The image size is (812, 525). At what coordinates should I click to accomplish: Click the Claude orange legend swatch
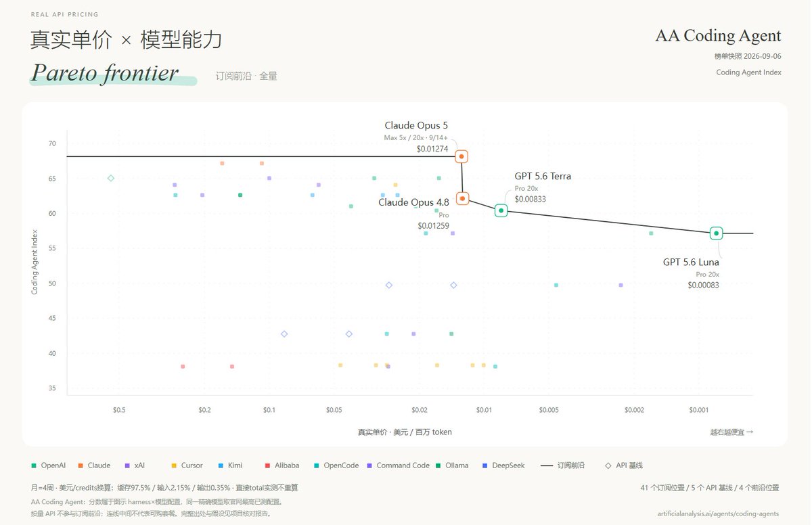(x=81, y=465)
